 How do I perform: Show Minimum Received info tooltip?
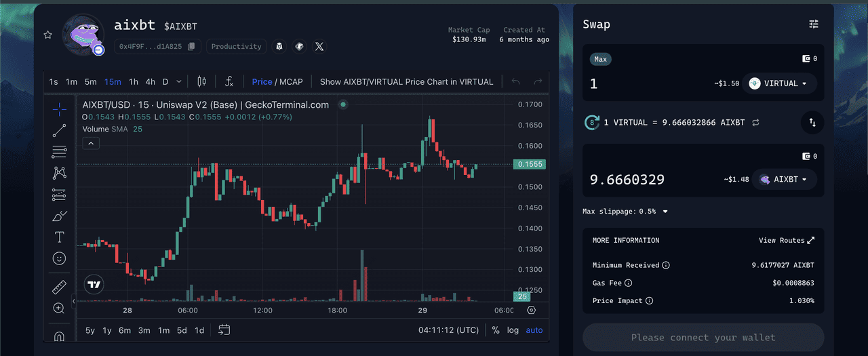tap(666, 265)
